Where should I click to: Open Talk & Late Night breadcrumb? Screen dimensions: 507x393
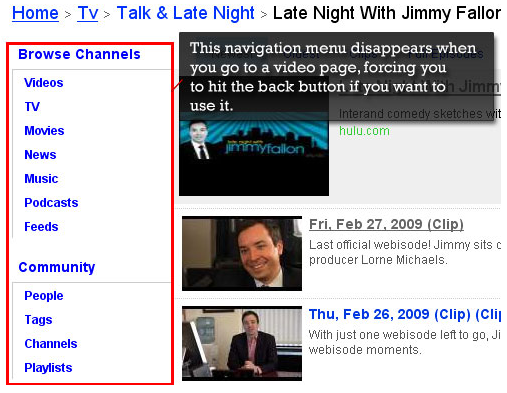[x=186, y=13]
